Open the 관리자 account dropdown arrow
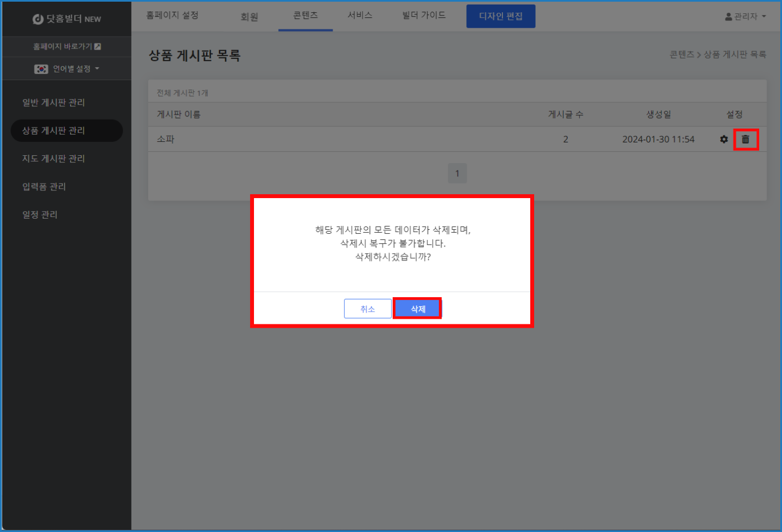Screen dimensions: 782x532 764,17
